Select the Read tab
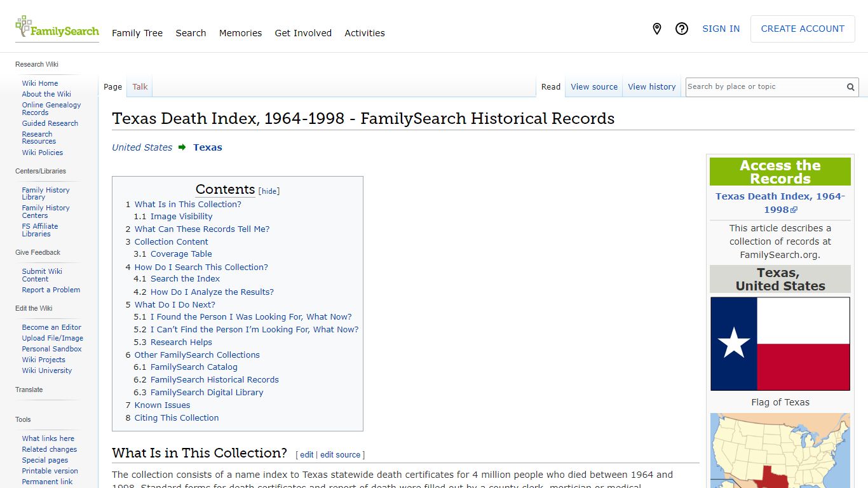The image size is (868, 488). tap(551, 87)
